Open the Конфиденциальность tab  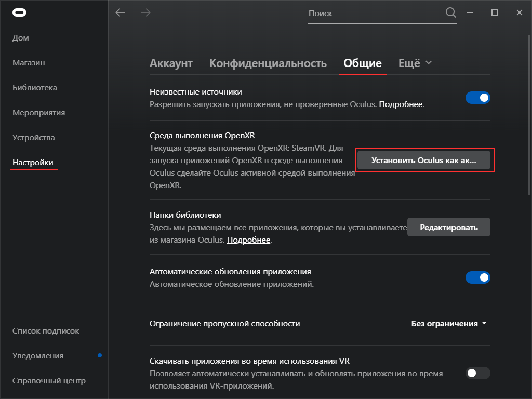click(268, 63)
